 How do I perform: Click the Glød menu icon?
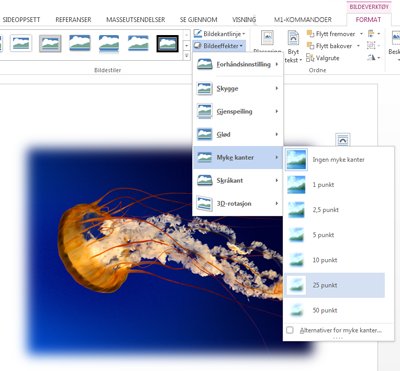tap(204, 134)
